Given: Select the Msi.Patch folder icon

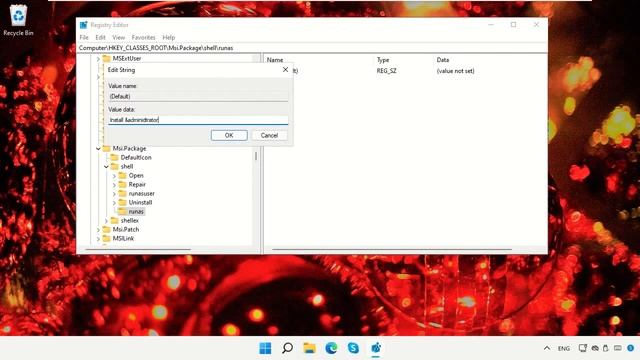Looking at the screenshot, I should click(x=107, y=229).
